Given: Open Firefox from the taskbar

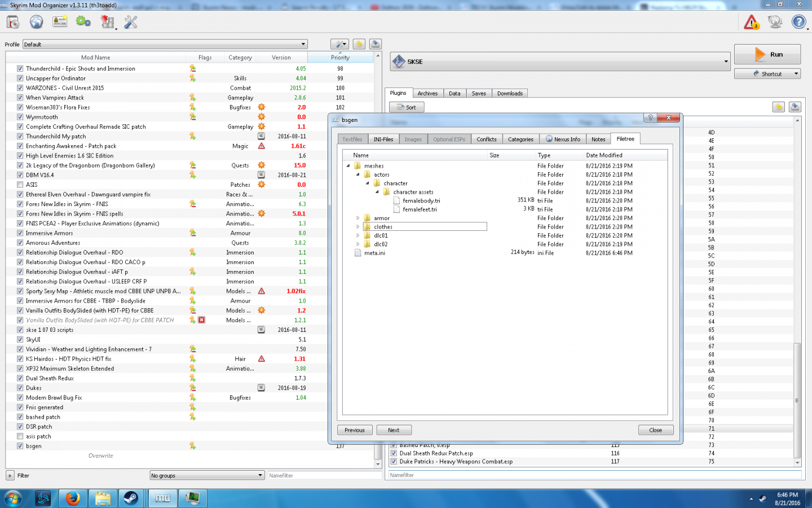Looking at the screenshot, I should click(72, 498).
